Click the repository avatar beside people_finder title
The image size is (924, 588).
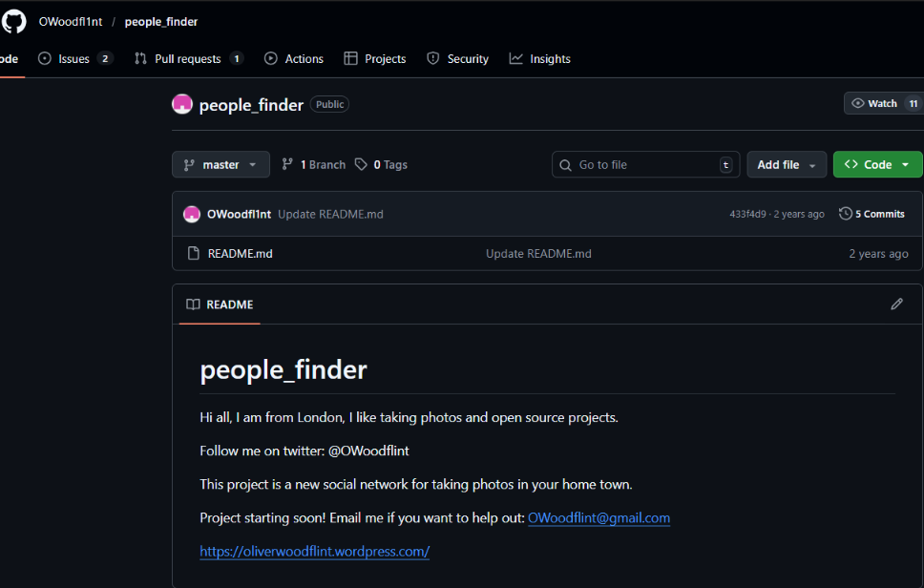coord(182,104)
